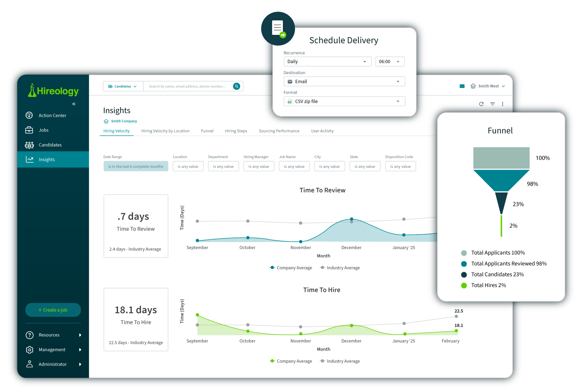582x392 pixels.
Task: Open the Format CSV zip file dropdown
Action: tap(344, 101)
